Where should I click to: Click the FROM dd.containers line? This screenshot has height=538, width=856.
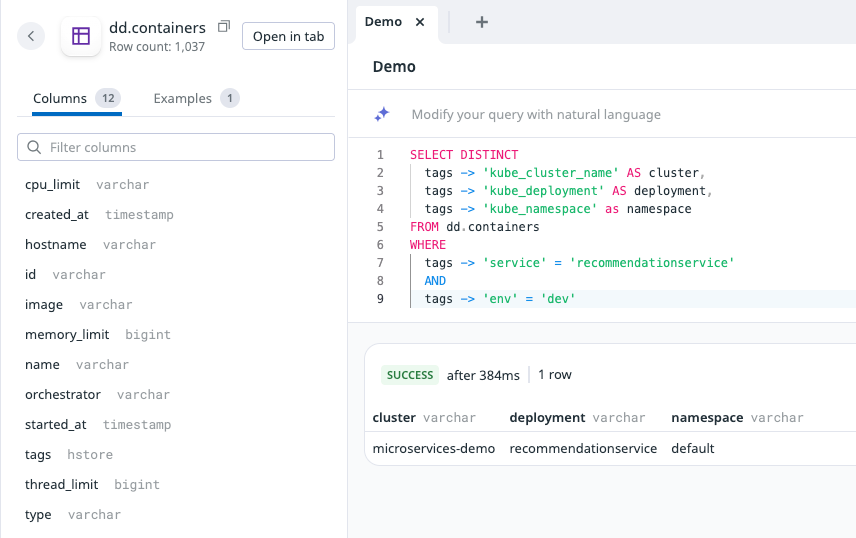[x=474, y=227]
